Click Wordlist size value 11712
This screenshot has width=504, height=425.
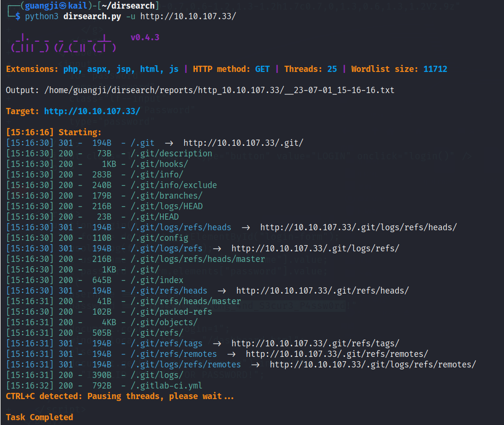click(435, 69)
